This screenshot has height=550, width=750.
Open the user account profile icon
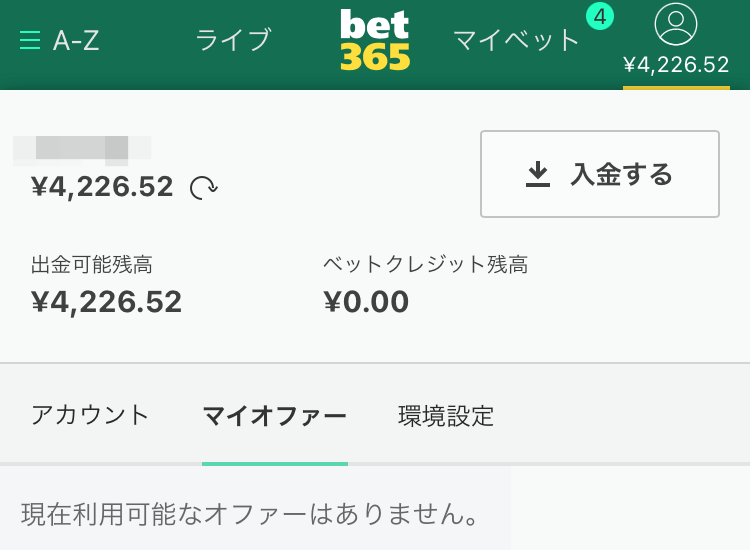tap(675, 24)
